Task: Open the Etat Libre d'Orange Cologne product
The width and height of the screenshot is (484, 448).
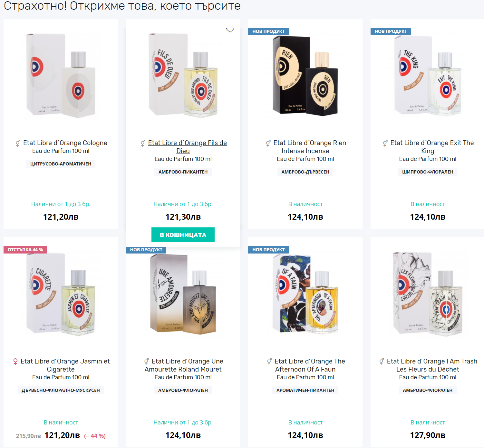Action: pyautogui.click(x=65, y=143)
